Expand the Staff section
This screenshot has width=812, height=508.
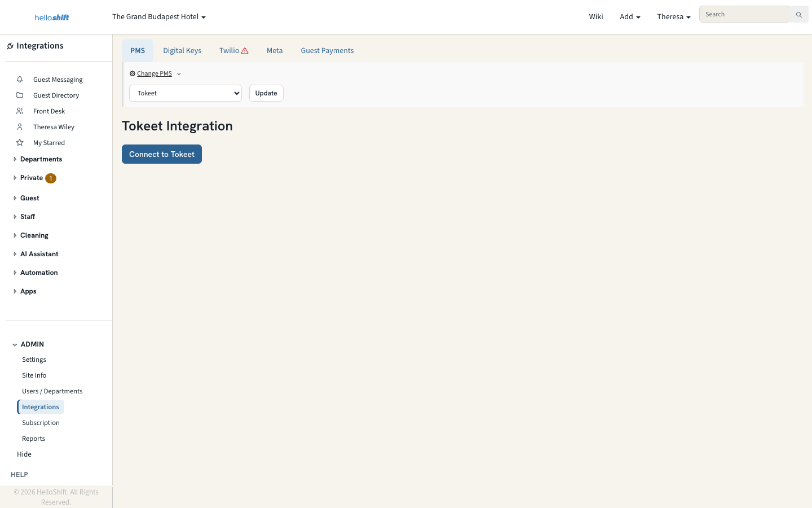(15, 217)
